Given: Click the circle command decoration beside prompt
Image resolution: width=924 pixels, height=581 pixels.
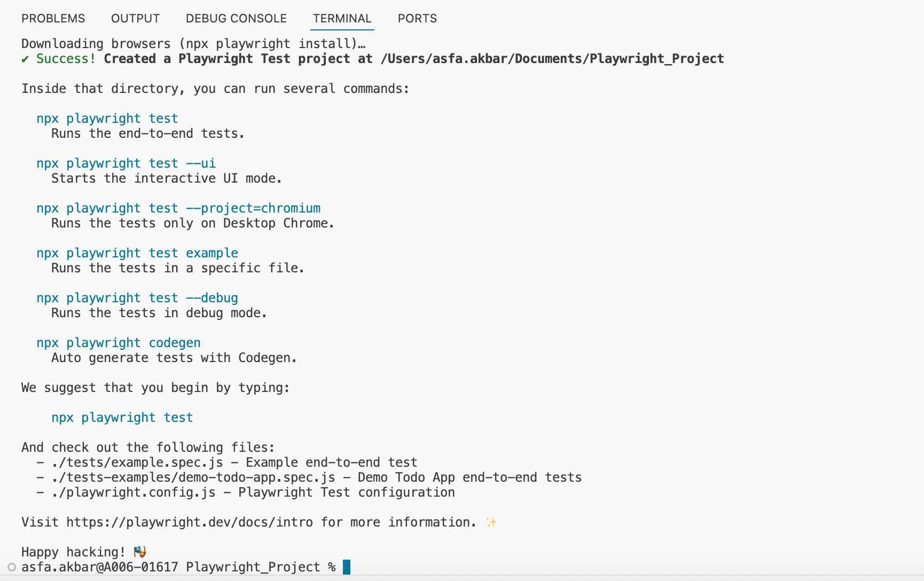Looking at the screenshot, I should (12, 567).
